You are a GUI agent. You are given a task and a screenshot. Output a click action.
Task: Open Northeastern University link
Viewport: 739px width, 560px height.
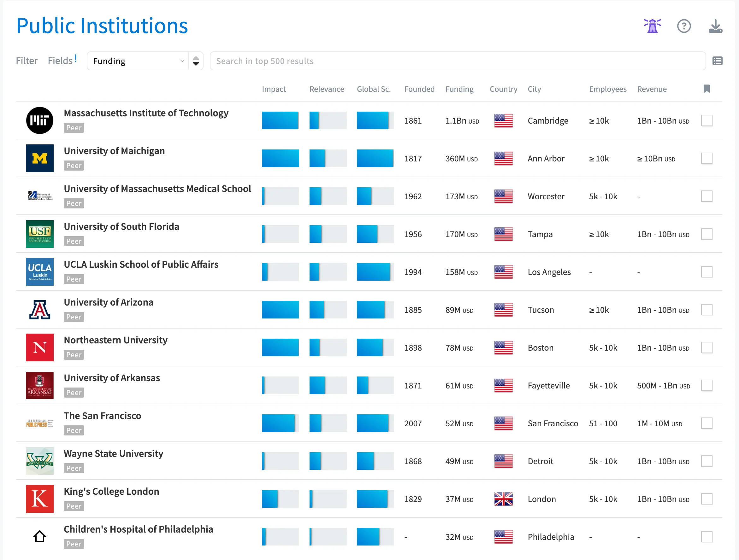coord(115,340)
